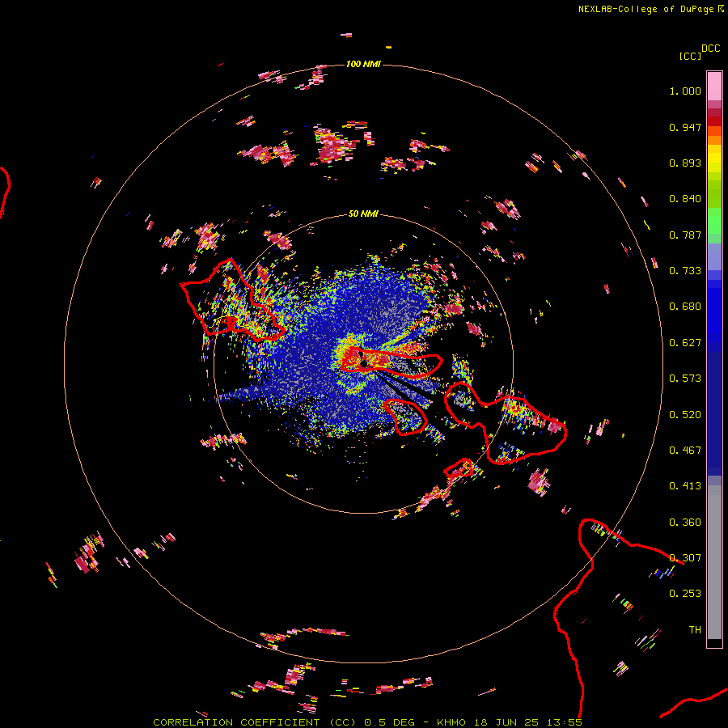Click the KHMO station ID in the caption
Screen dimensions: 728x728
tap(451, 722)
